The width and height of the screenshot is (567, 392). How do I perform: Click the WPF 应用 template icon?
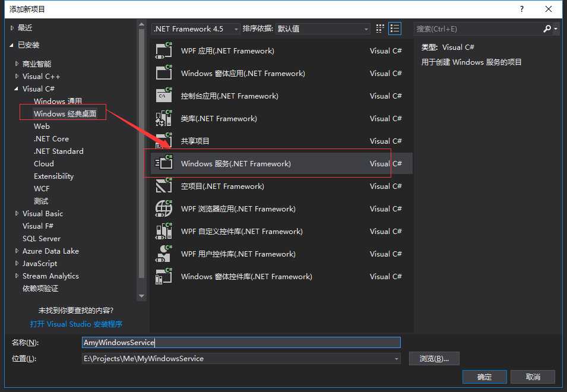164,51
